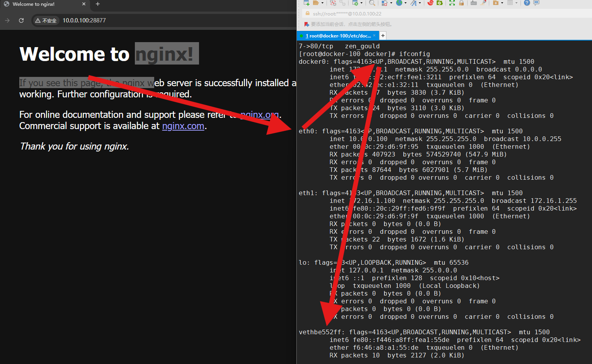Click the open session folder icon
The width and height of the screenshot is (592, 364).
[x=316, y=3]
